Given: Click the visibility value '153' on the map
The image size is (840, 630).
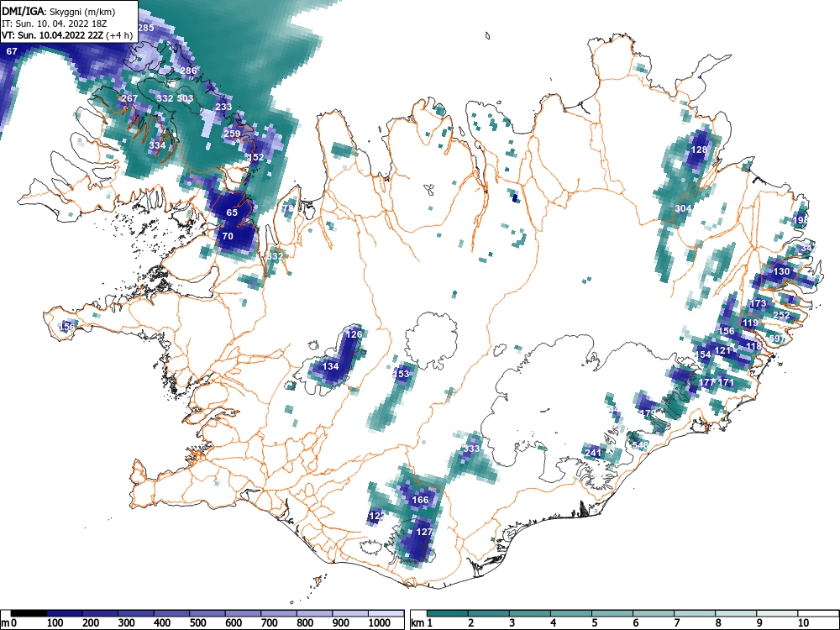Looking at the screenshot, I should coord(402,374).
